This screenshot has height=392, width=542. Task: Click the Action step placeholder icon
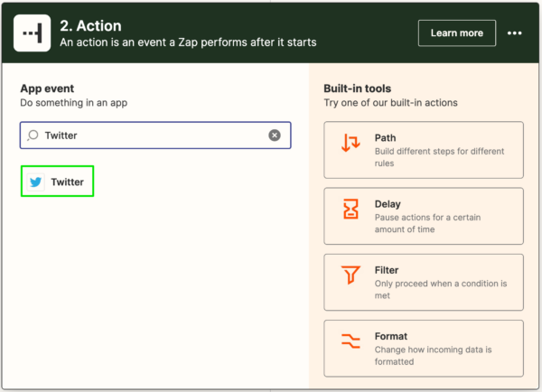(x=33, y=33)
